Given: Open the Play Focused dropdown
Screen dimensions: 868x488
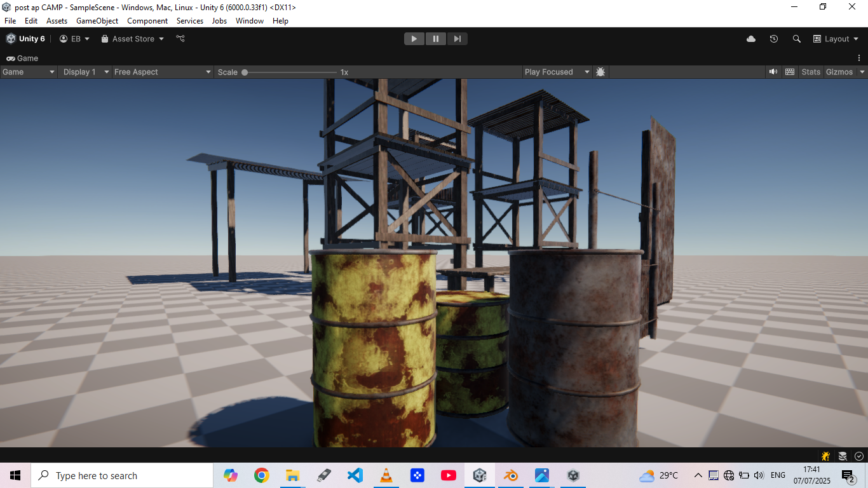Looking at the screenshot, I should pos(557,72).
